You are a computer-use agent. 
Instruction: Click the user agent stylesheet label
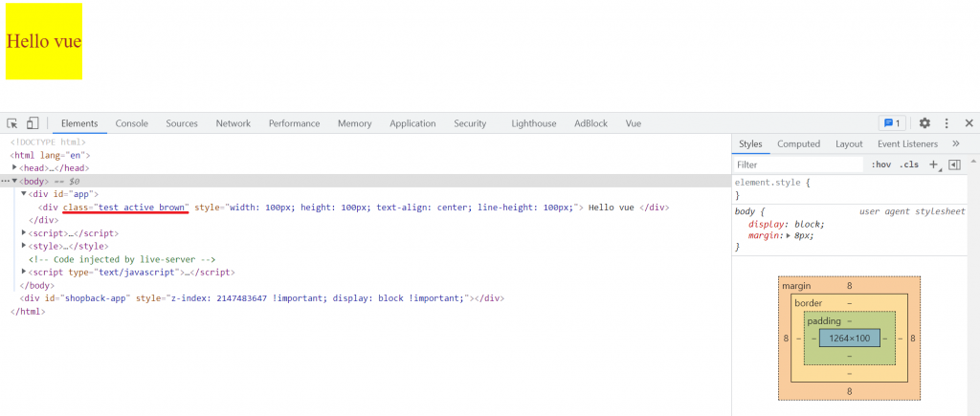[912, 211]
